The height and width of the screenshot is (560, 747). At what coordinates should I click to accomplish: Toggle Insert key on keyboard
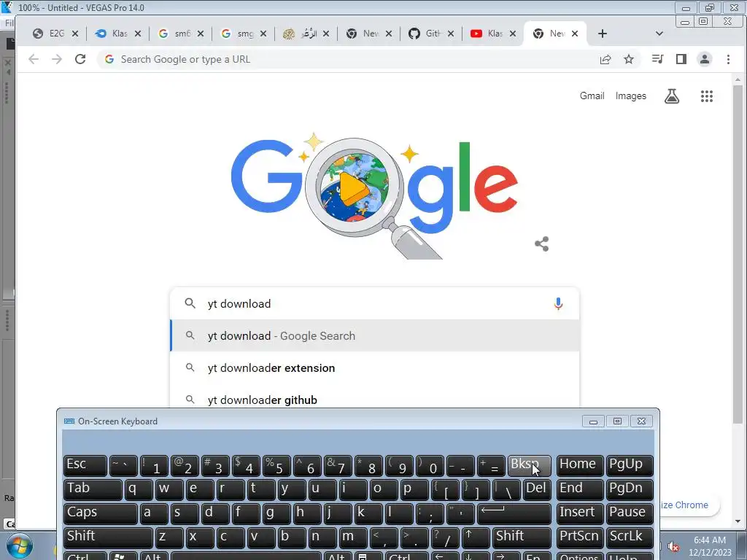tap(580, 513)
